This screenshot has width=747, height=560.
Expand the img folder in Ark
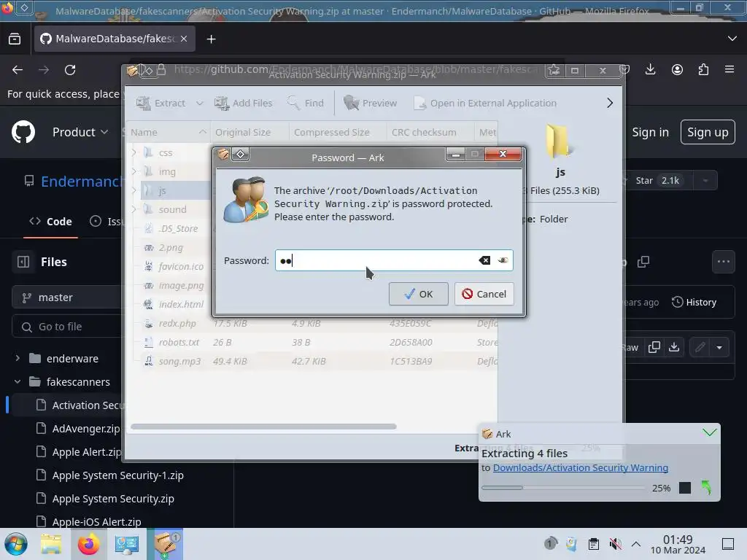coord(134,171)
